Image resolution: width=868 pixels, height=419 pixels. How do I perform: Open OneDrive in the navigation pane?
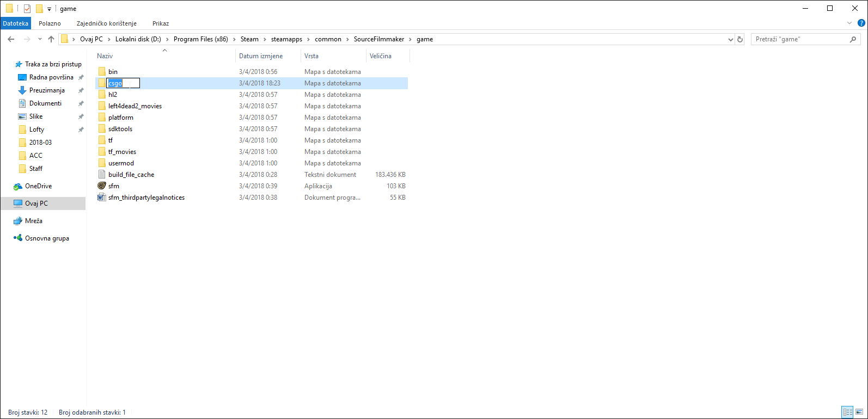tap(38, 186)
